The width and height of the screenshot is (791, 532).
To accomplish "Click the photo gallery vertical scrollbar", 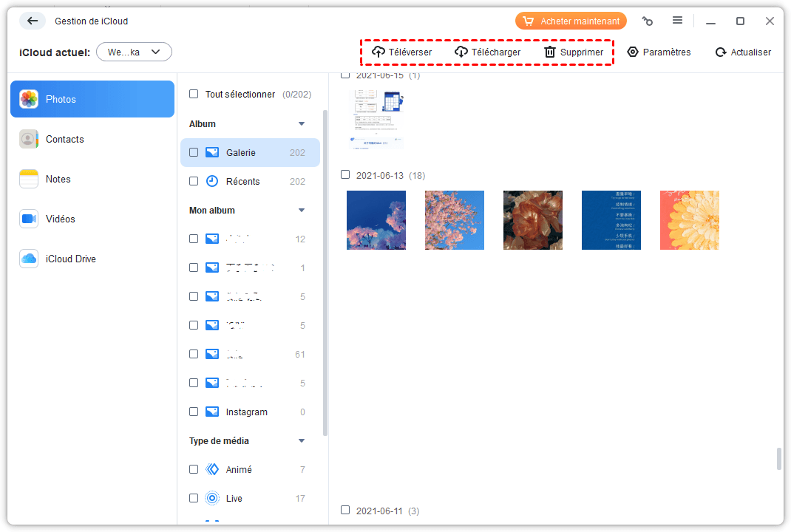I will click(x=778, y=458).
